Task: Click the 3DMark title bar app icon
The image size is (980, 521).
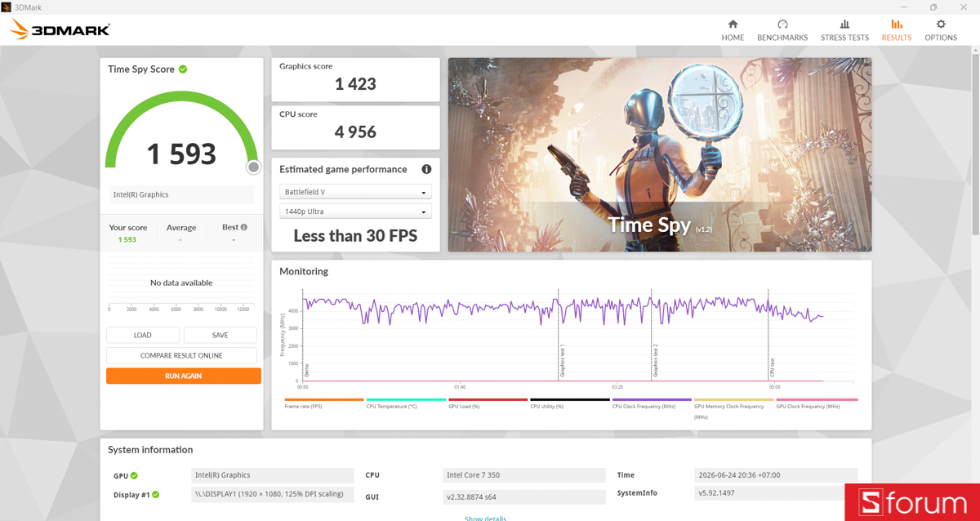Action: (x=7, y=7)
